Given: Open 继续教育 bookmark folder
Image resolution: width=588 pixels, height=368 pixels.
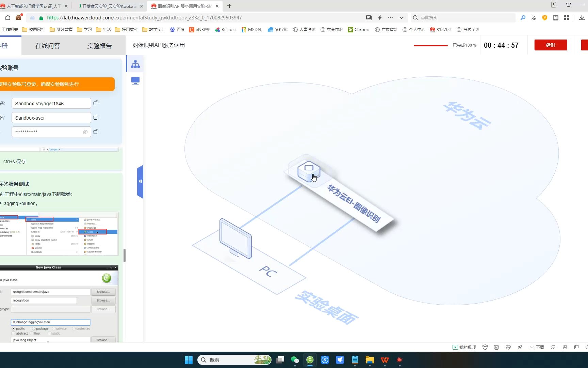Looking at the screenshot, I should pyautogui.click(x=61, y=30).
